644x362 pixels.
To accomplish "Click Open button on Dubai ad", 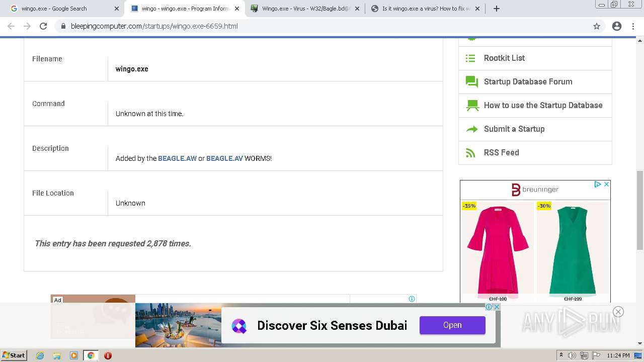I will pyautogui.click(x=452, y=325).
